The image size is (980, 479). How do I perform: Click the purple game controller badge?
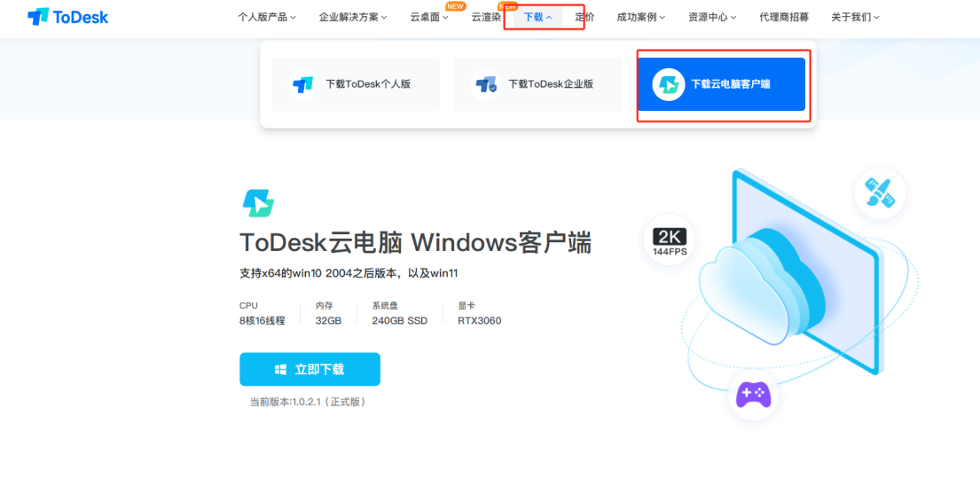(753, 395)
